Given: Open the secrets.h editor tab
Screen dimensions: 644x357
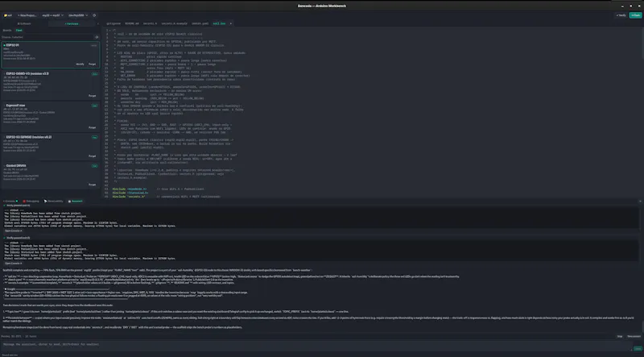Looking at the screenshot, I should [150, 23].
